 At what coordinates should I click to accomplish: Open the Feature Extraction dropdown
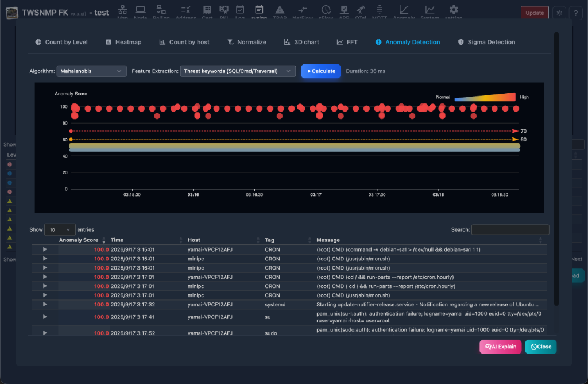click(238, 71)
